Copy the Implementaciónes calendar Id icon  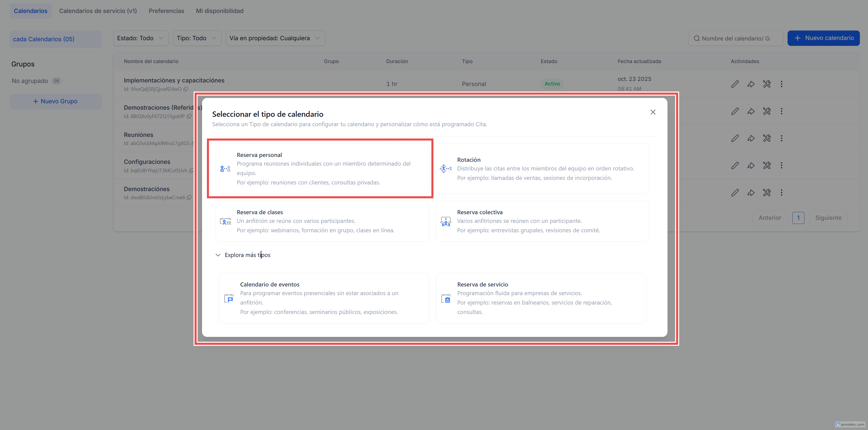point(186,89)
